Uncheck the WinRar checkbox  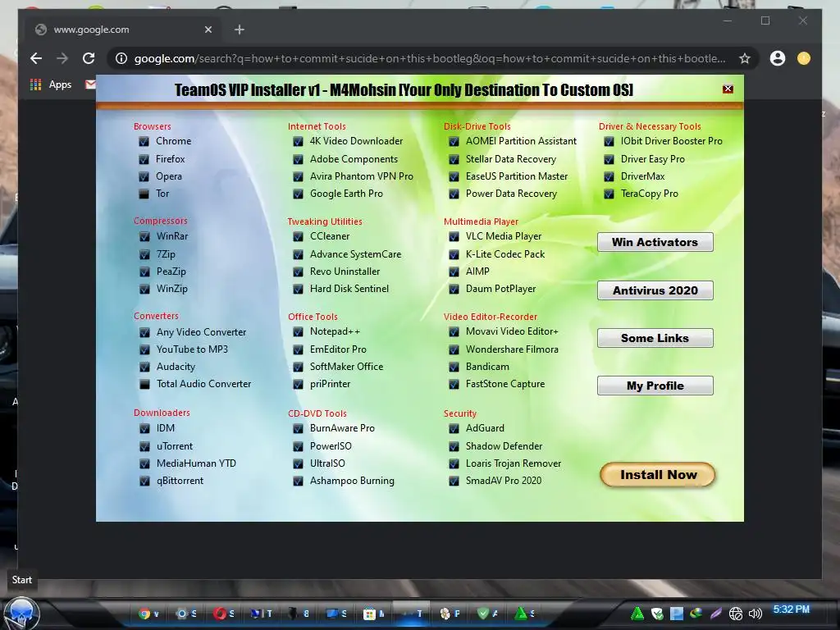144,236
